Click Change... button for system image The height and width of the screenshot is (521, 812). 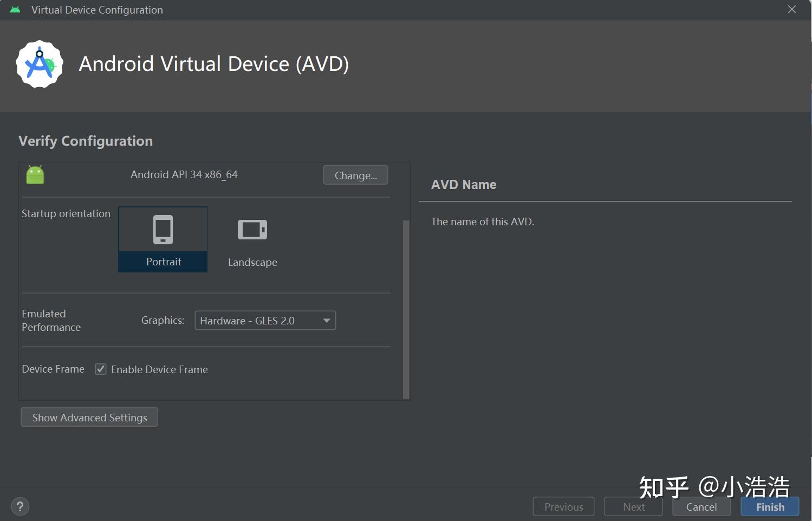[x=356, y=175]
